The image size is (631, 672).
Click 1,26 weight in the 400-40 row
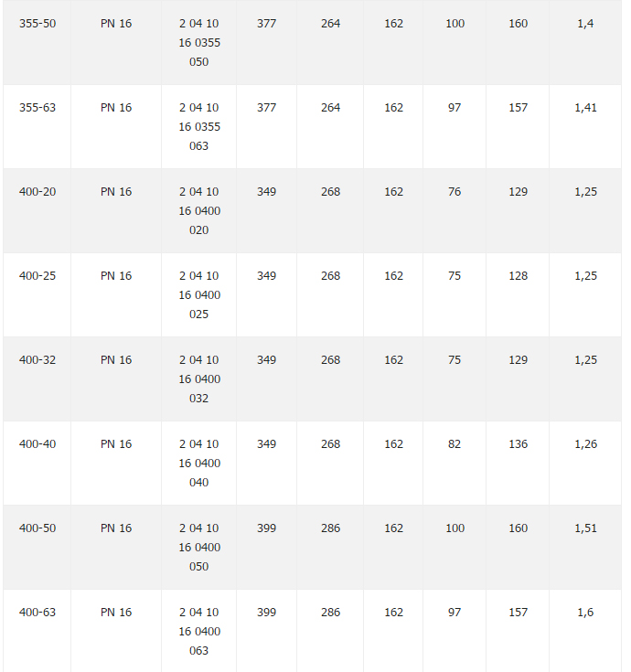[585, 444]
